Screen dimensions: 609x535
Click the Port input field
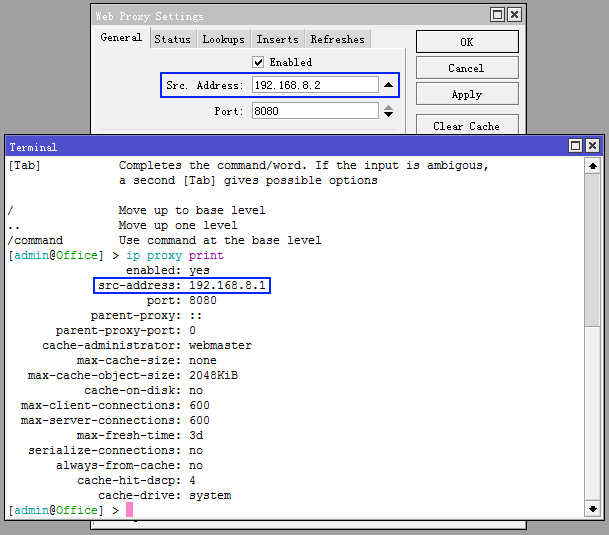(315, 111)
